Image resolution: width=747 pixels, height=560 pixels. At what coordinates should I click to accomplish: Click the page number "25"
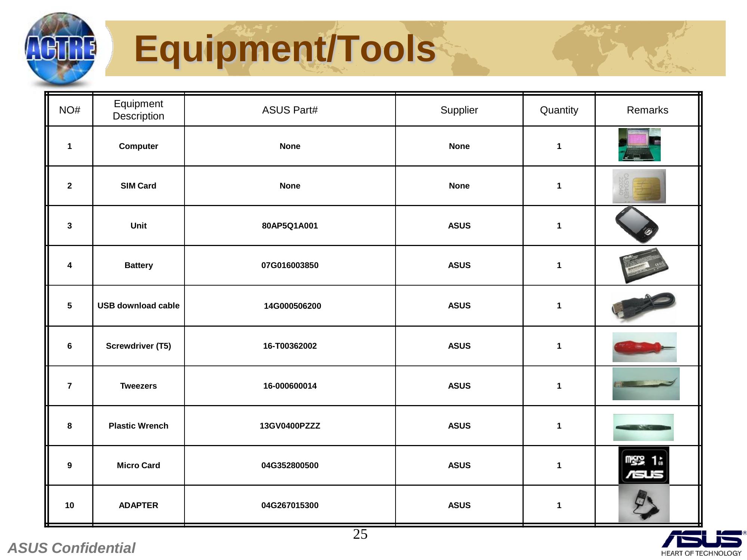tap(360, 535)
